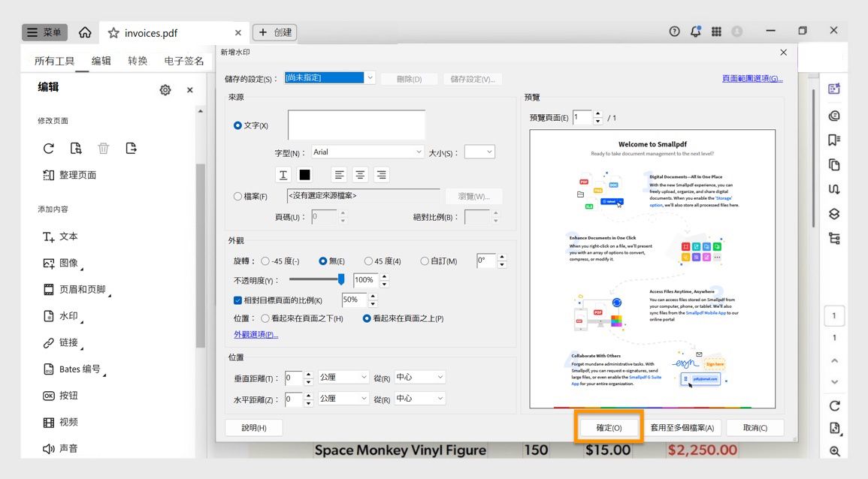
Task: Click the black watermark font color swatch
Action: click(304, 174)
